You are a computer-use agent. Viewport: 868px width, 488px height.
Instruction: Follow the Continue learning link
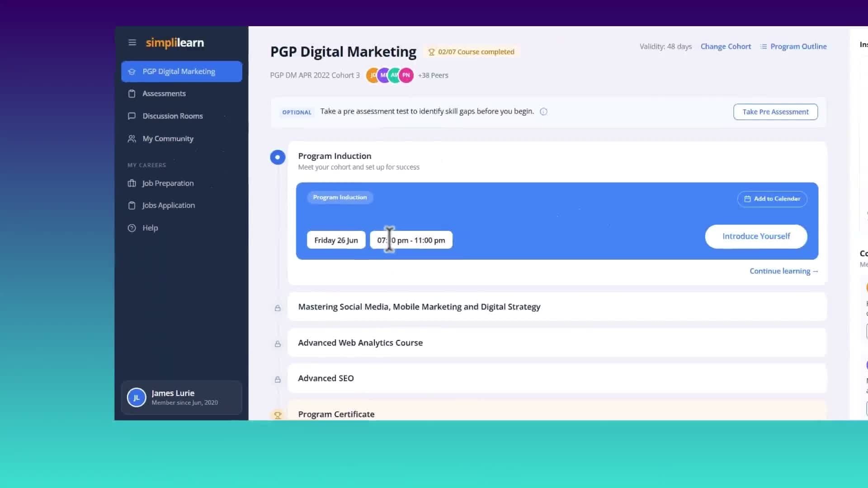click(x=784, y=271)
